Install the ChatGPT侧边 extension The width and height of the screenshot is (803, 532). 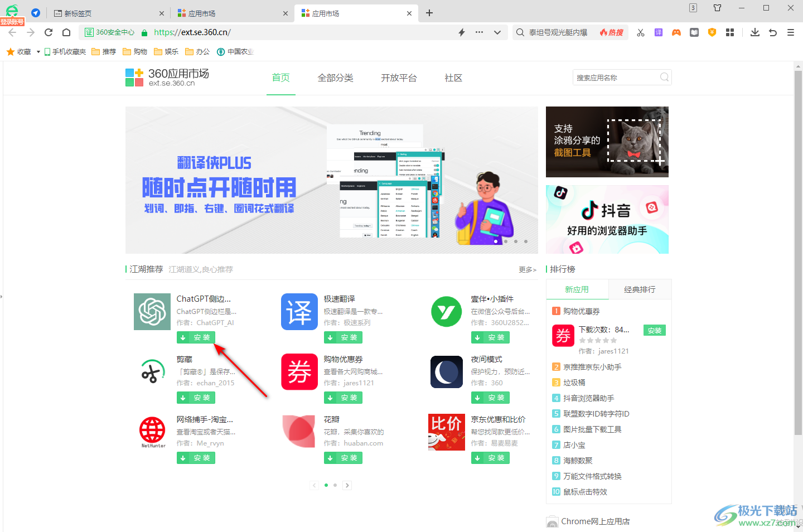point(196,337)
